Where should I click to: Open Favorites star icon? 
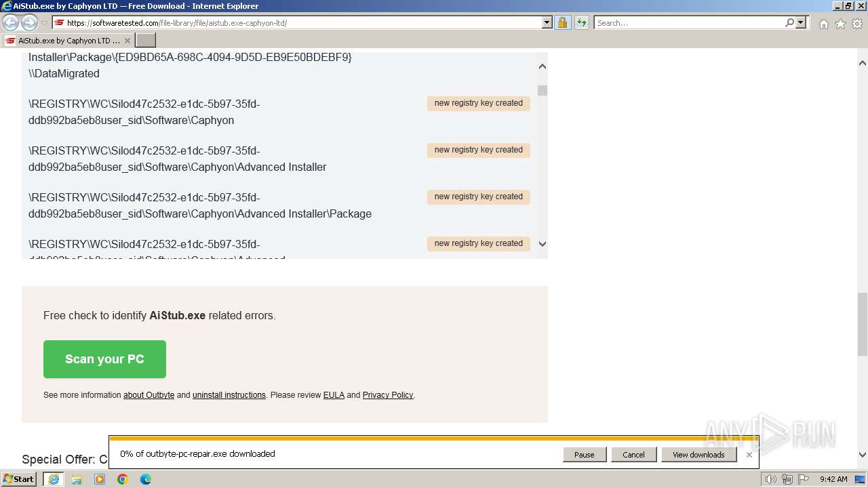[840, 24]
